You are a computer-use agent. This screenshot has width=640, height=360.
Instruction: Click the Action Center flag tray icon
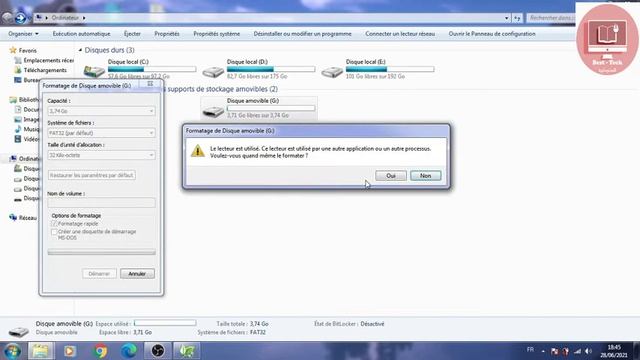tap(554, 351)
